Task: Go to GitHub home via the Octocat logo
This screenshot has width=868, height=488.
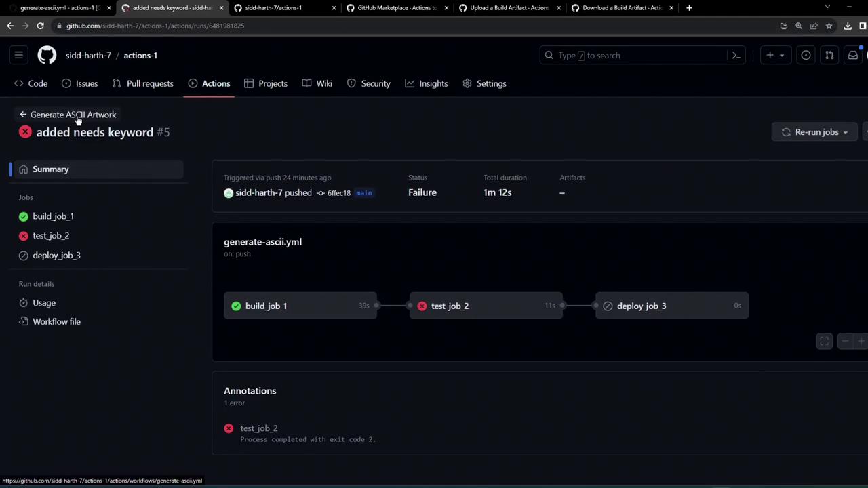Action: click(47, 56)
